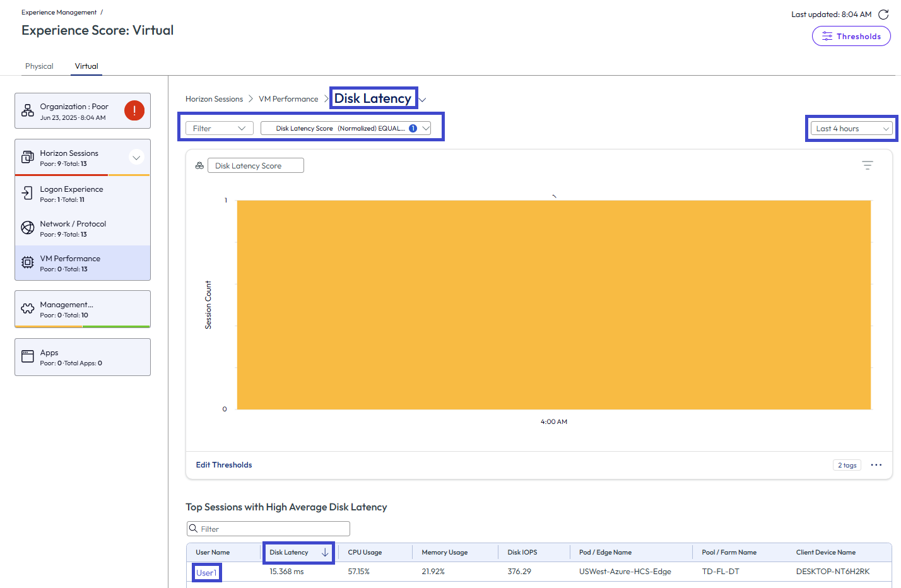
Task: Click the 15.368 ms latency value
Action: (x=286, y=572)
